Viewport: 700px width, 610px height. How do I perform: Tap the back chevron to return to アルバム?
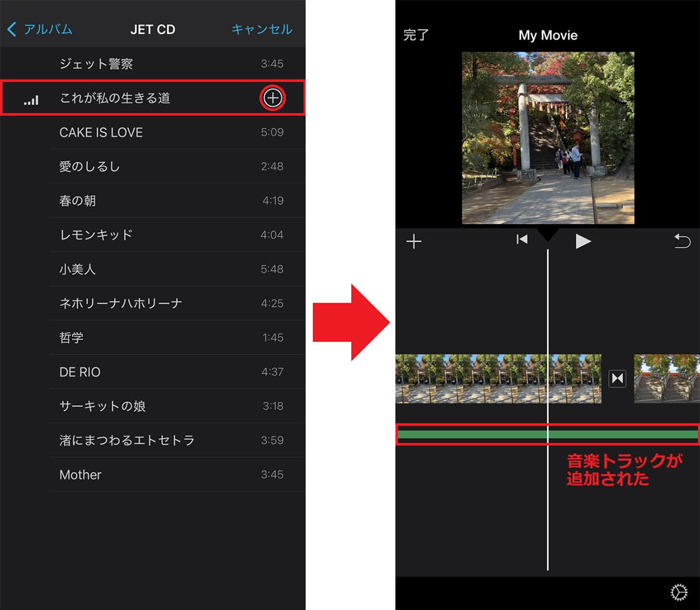coord(12,29)
